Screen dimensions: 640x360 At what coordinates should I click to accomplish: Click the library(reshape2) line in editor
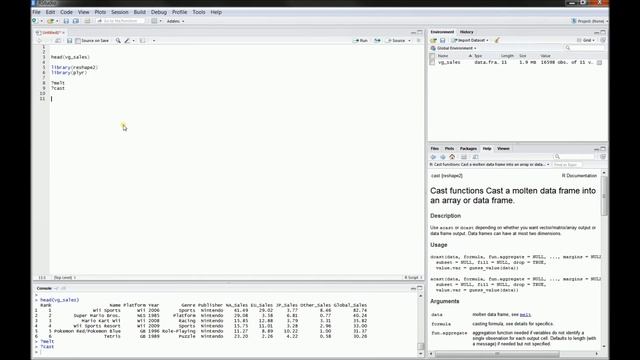click(74, 67)
